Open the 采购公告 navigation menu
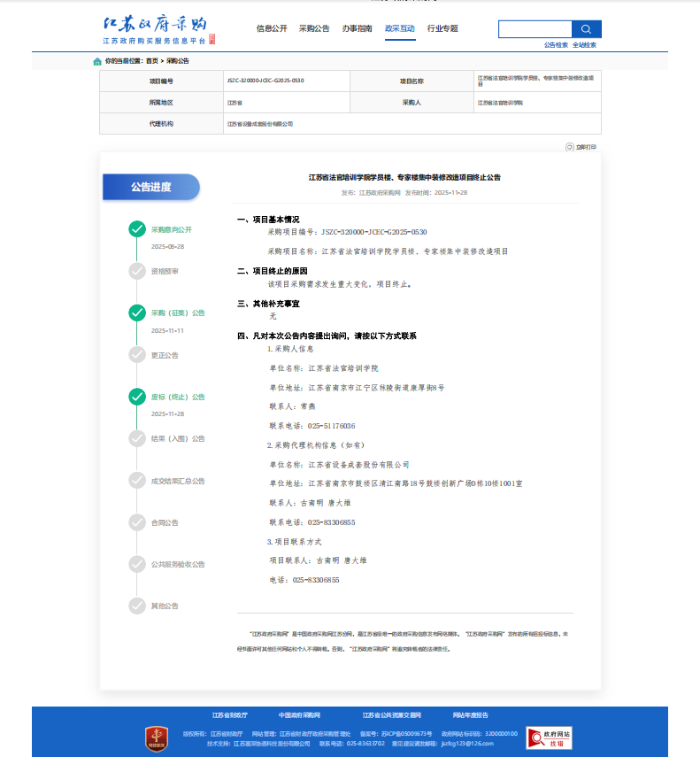700x757 pixels. click(x=314, y=29)
